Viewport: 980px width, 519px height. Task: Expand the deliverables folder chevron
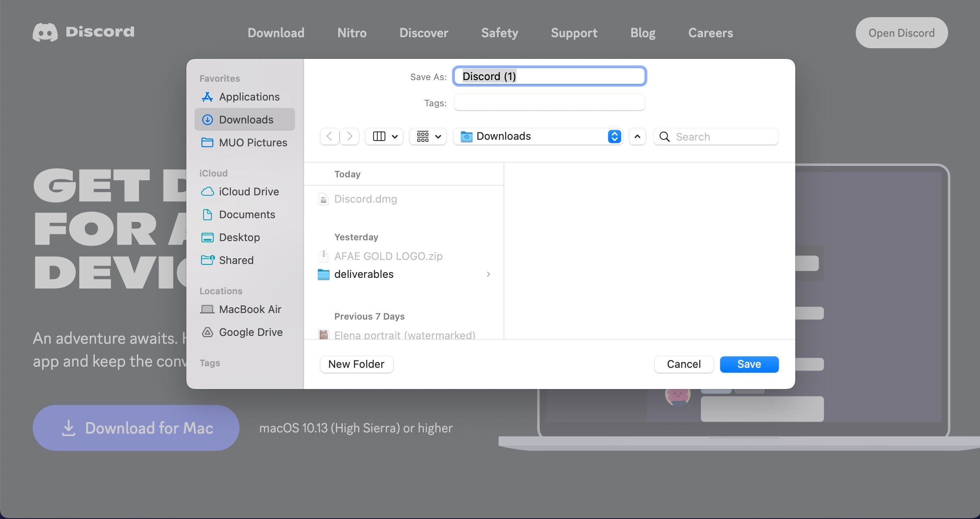pyautogui.click(x=488, y=274)
